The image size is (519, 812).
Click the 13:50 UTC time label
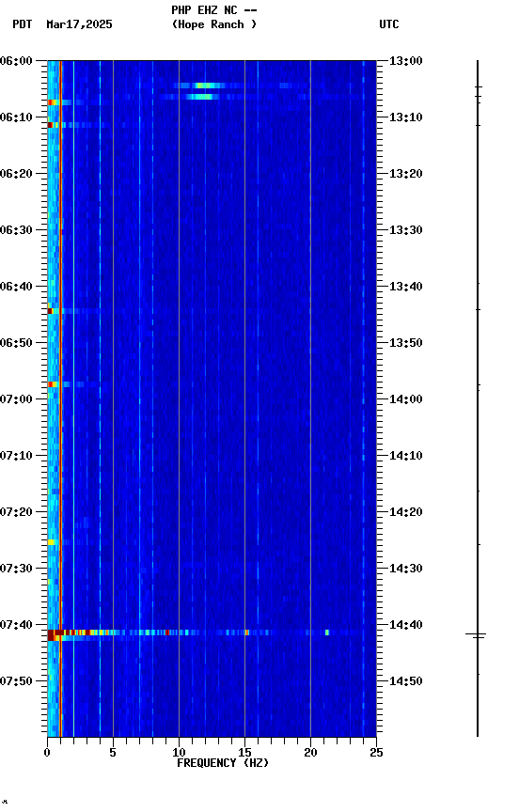pyautogui.click(x=406, y=343)
